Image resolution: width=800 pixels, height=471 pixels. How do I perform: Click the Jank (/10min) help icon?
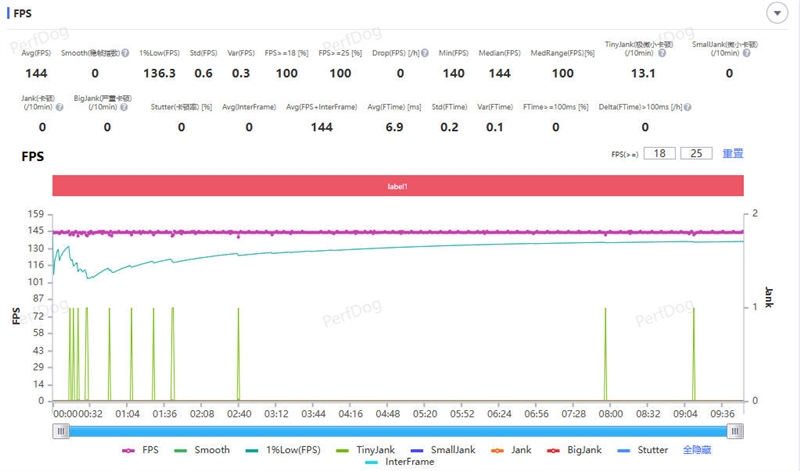tap(58, 106)
